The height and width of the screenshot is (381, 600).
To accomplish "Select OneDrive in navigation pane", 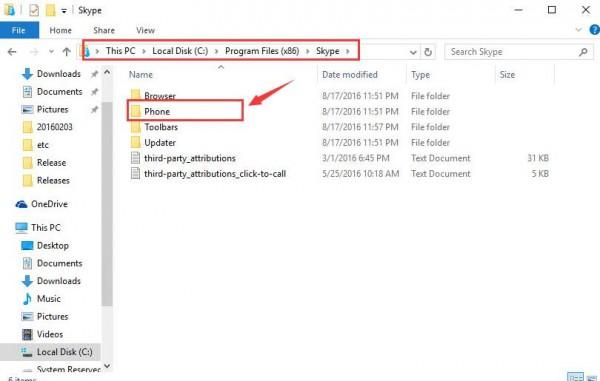I will coord(49,204).
